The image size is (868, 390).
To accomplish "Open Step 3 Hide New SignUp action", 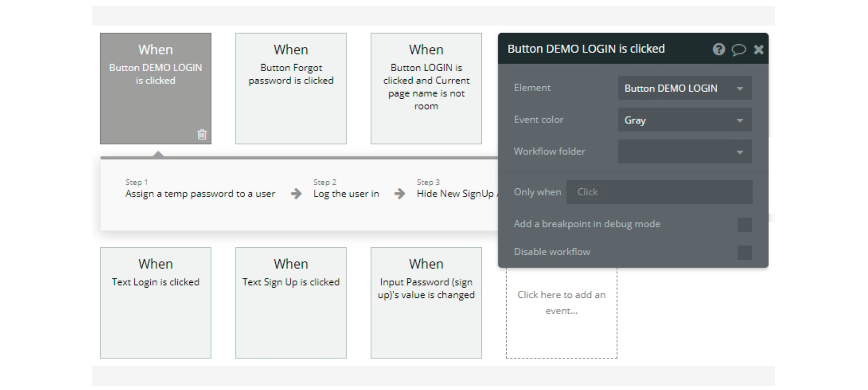I will click(x=457, y=189).
